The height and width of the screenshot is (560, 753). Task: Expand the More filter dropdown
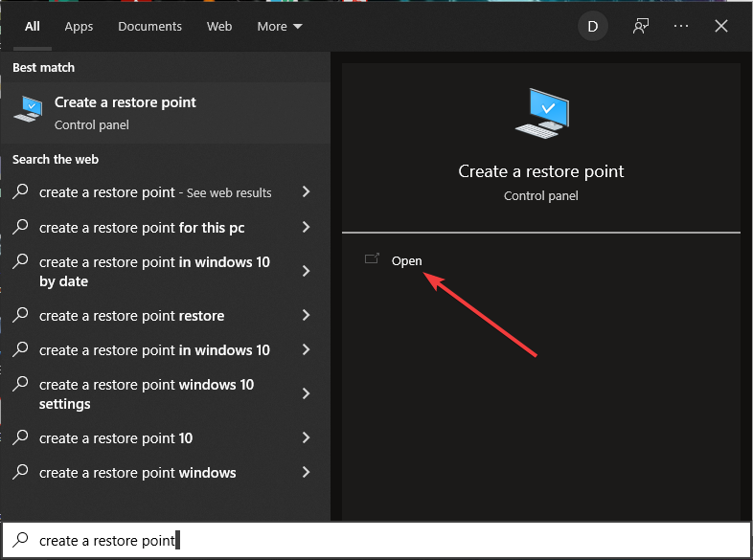point(280,27)
